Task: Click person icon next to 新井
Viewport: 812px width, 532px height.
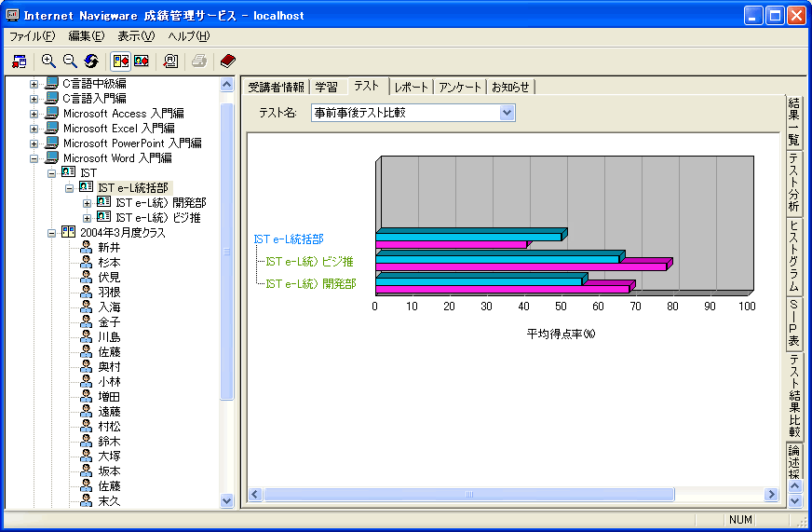Action: pos(86,247)
